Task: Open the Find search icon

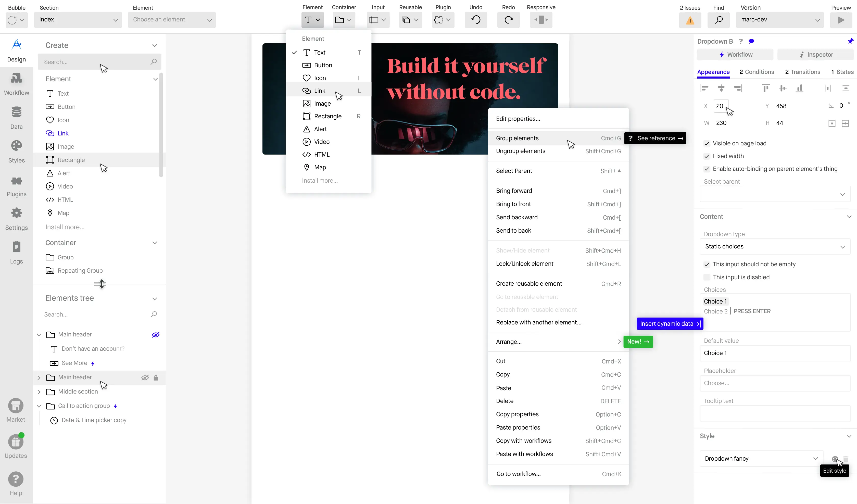Action: [719, 19]
